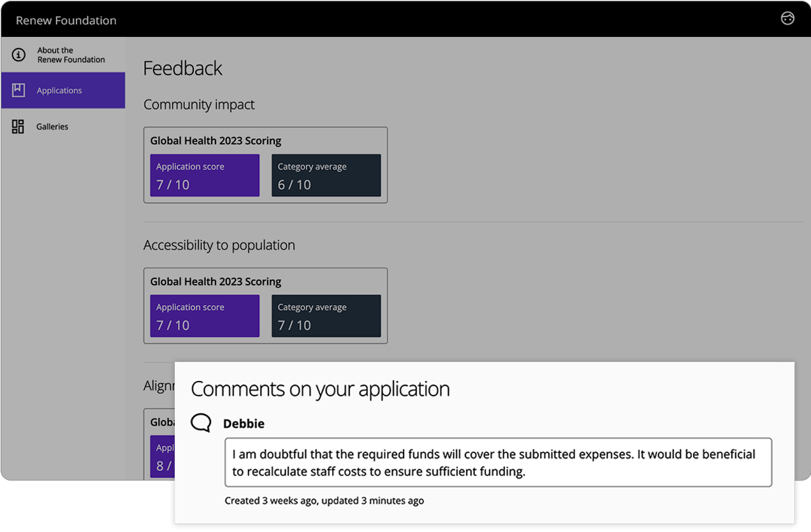The image size is (811, 532).
Task: Click Community impact section heading
Action: [199, 104]
